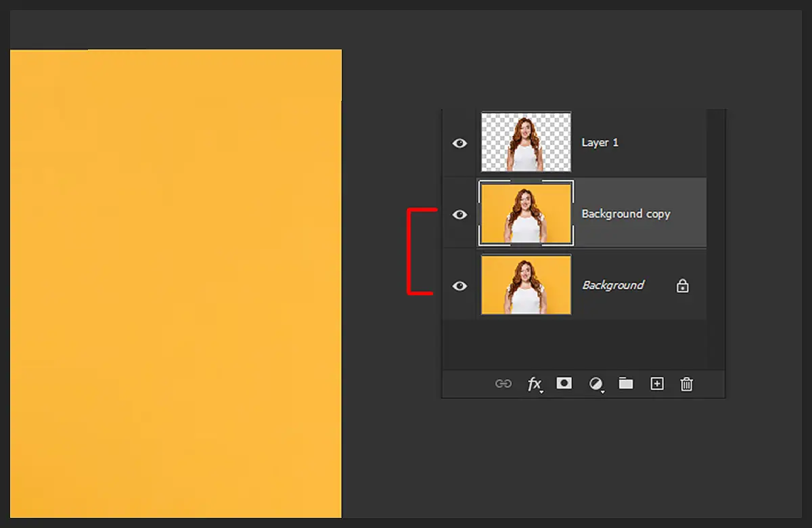Click the Background copy layer name

pyautogui.click(x=625, y=214)
